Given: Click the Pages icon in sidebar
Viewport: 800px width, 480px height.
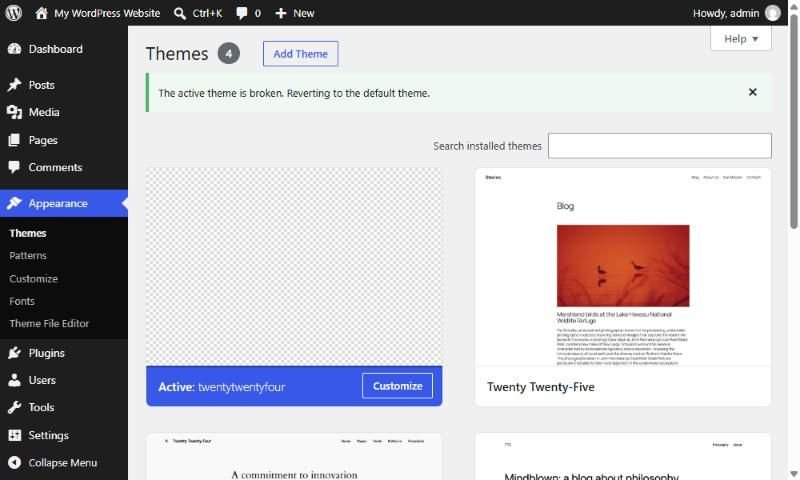Looking at the screenshot, I should (14, 140).
